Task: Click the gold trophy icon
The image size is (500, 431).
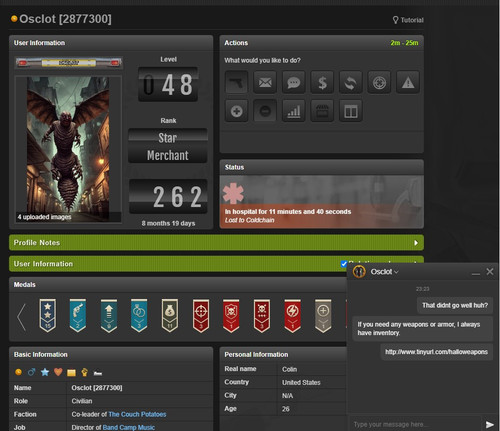Action: [x=84, y=372]
